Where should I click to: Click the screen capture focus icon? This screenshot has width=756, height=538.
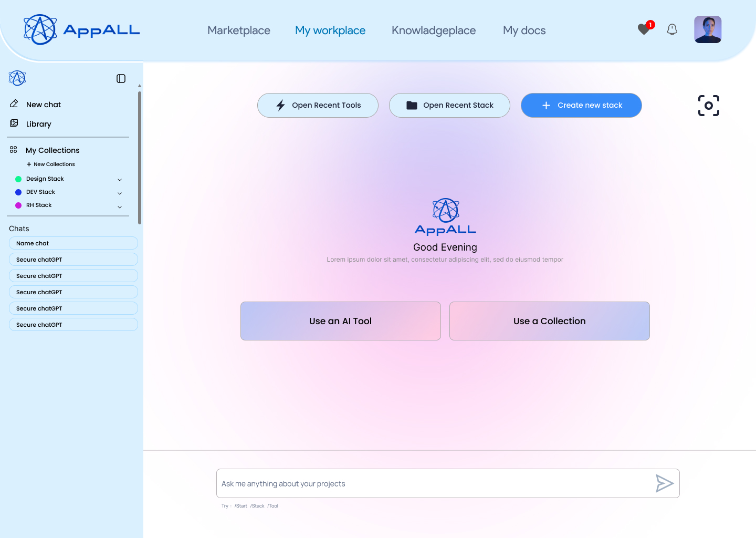pos(708,106)
